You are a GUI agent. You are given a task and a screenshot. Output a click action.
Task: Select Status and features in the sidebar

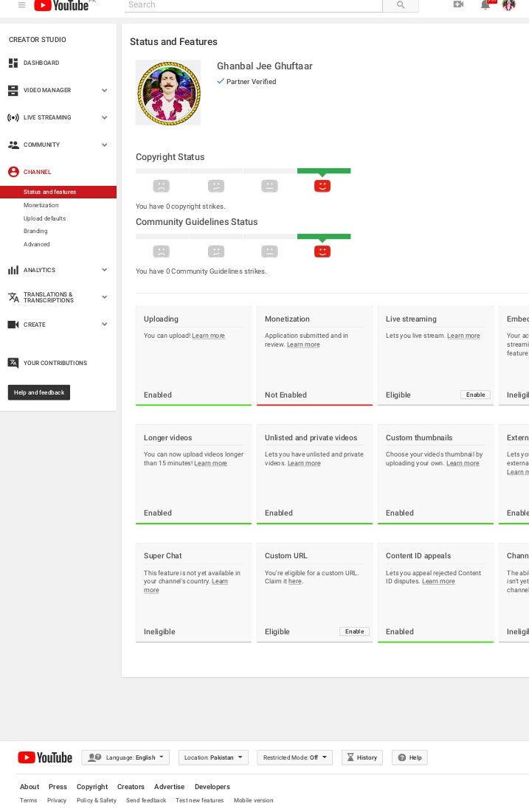tap(58, 192)
